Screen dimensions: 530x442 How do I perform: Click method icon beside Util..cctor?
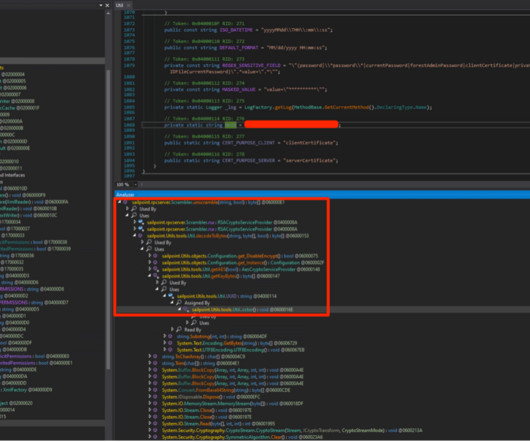click(x=186, y=310)
